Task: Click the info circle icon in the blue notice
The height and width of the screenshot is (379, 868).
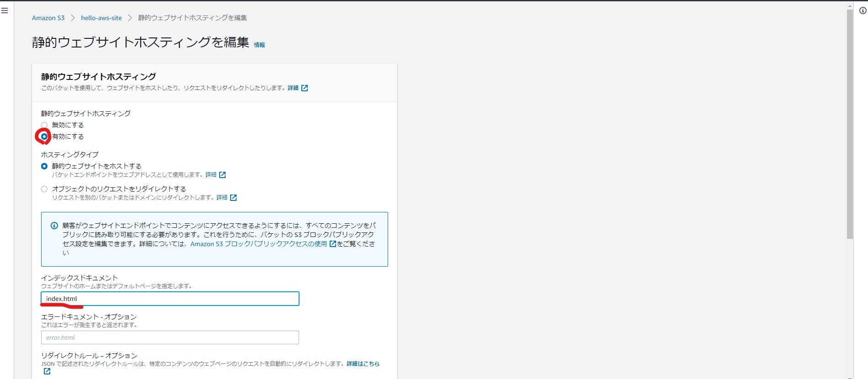Action: [x=54, y=226]
